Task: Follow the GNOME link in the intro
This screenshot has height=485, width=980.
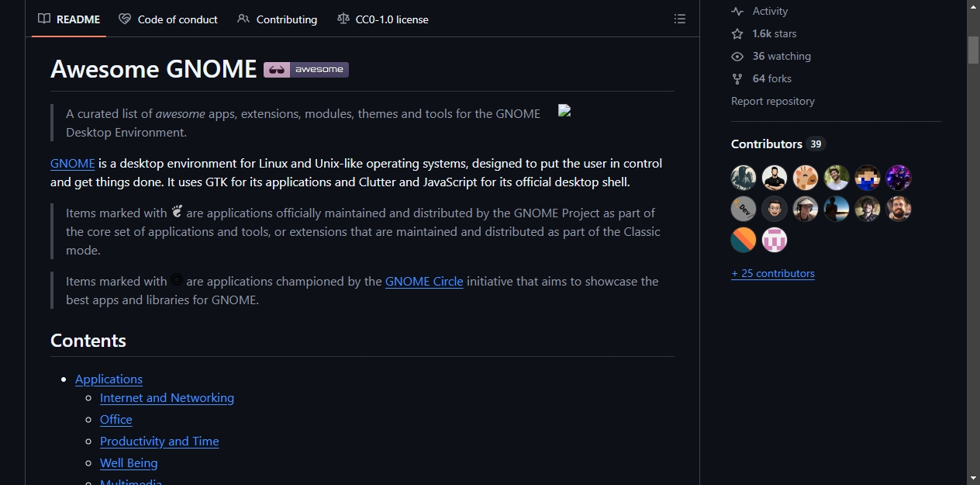Action: tap(73, 163)
